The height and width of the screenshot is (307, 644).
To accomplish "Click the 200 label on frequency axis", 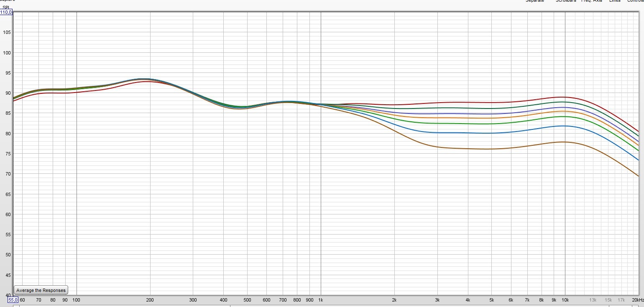I will (150, 300).
